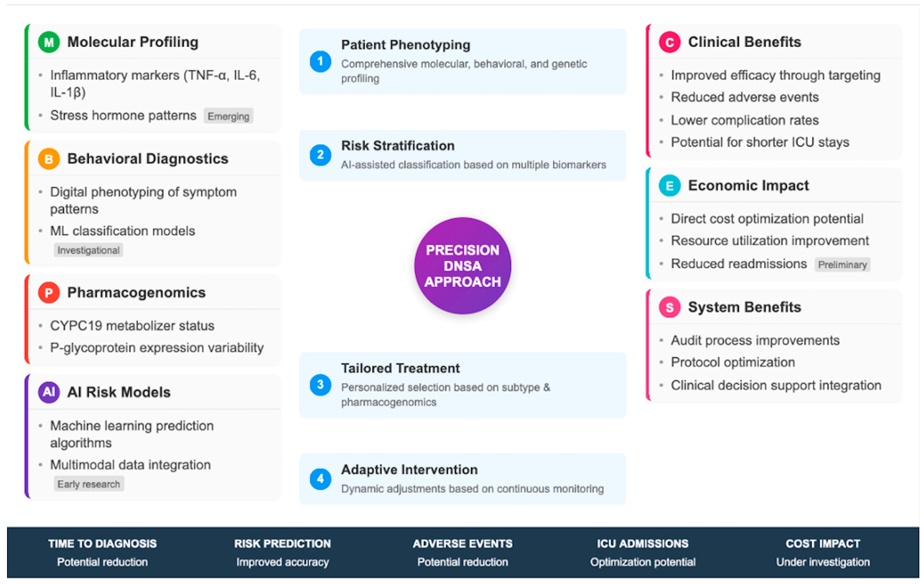Click the Early research tag
Screen dimensions: 924x584
click(89, 484)
